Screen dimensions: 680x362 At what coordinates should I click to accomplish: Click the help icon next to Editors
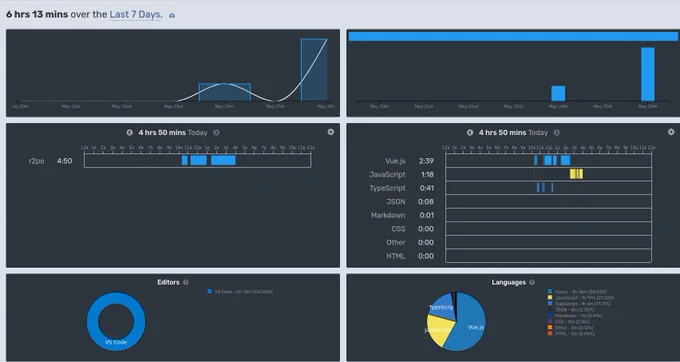pos(186,282)
